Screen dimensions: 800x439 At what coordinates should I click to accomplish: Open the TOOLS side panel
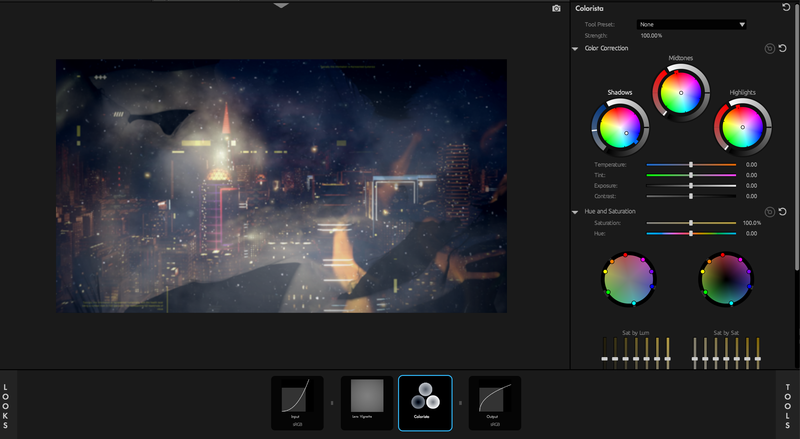788,405
